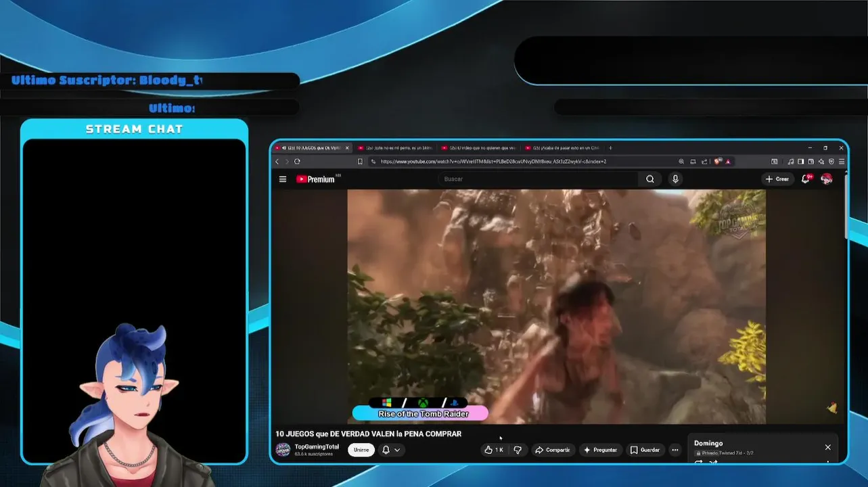This screenshot has height=487, width=868.
Task: Click the Guardar save button
Action: coord(645,450)
